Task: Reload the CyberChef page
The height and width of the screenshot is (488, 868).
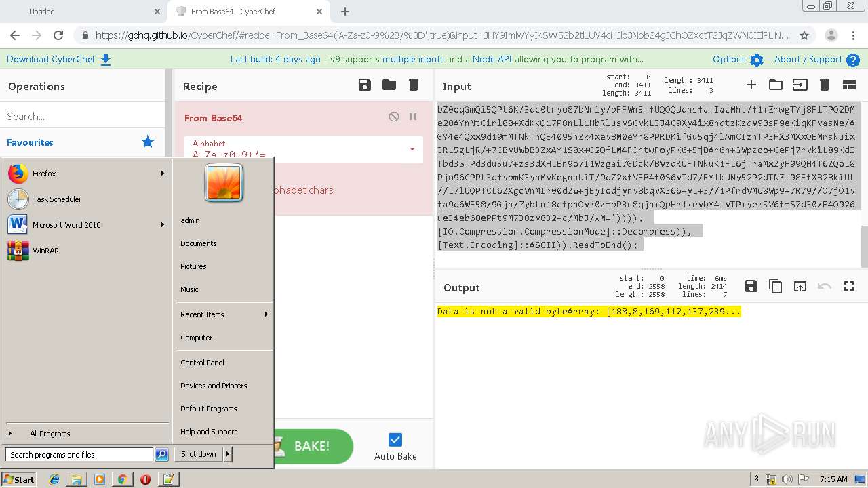Action: point(58,35)
